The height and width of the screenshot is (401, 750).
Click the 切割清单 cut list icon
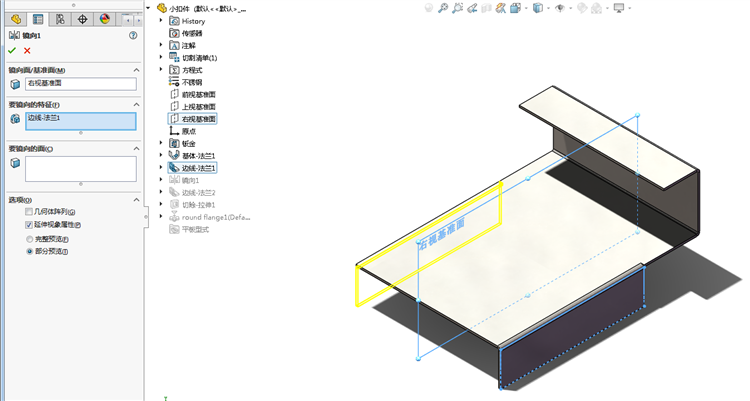coord(174,57)
